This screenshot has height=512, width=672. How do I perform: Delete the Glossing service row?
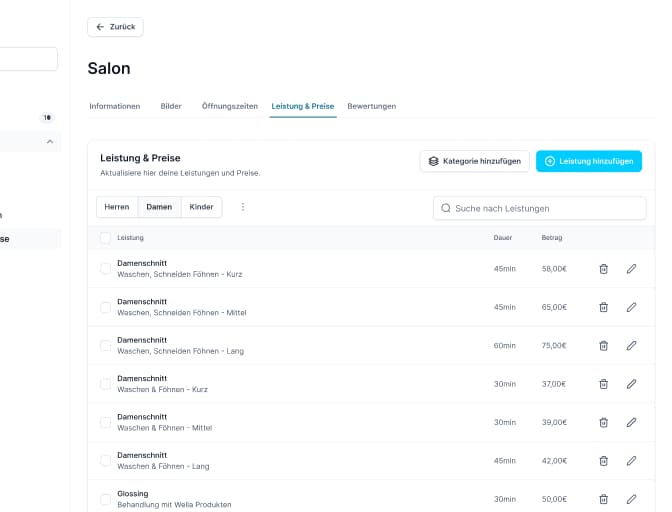pos(603,499)
